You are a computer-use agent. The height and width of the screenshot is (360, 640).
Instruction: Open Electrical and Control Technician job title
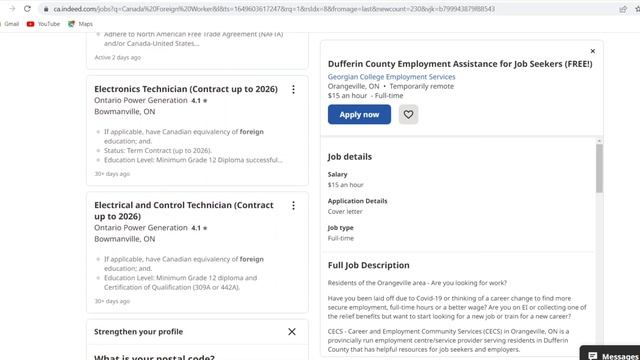(184, 211)
